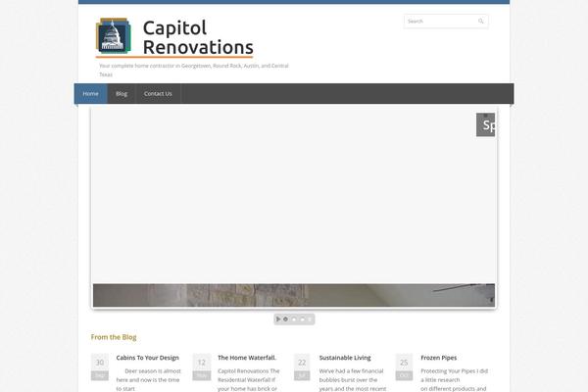Select the first dark slider dot
The height and width of the screenshot is (392, 588).
click(286, 319)
